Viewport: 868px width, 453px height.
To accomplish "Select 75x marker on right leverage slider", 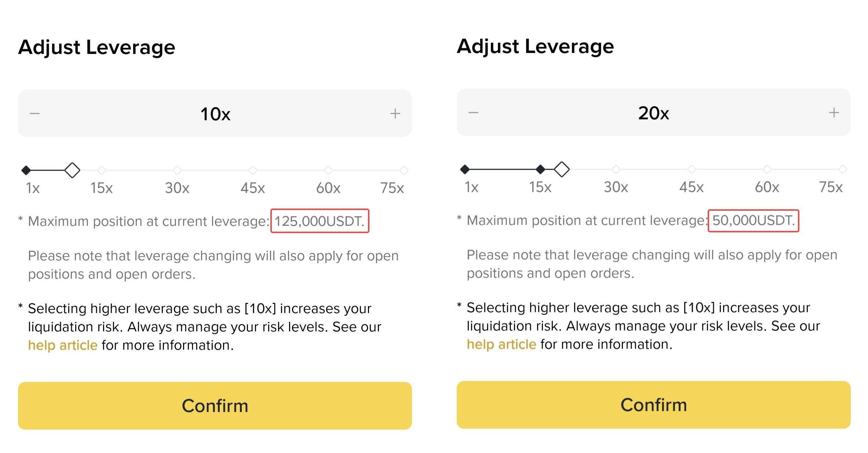I will [843, 169].
